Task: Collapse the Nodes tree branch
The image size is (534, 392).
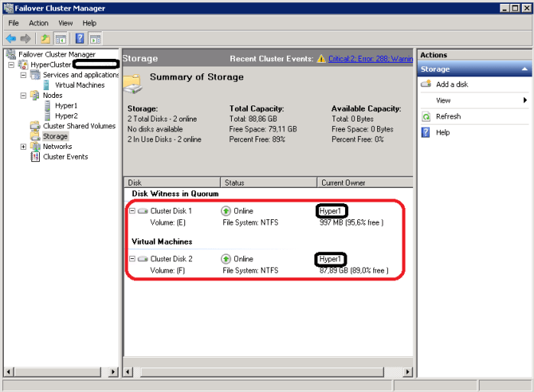Action: click(x=24, y=96)
